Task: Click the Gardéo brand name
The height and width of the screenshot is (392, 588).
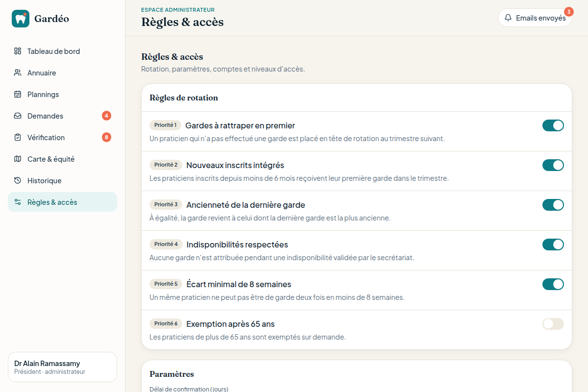Action: point(51,19)
